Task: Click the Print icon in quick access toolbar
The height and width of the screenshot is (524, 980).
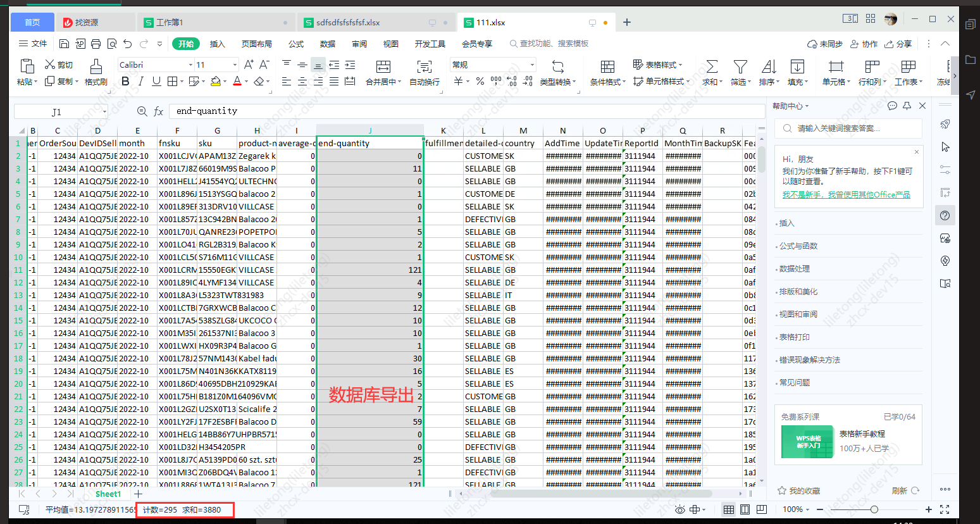Action: (x=96, y=44)
